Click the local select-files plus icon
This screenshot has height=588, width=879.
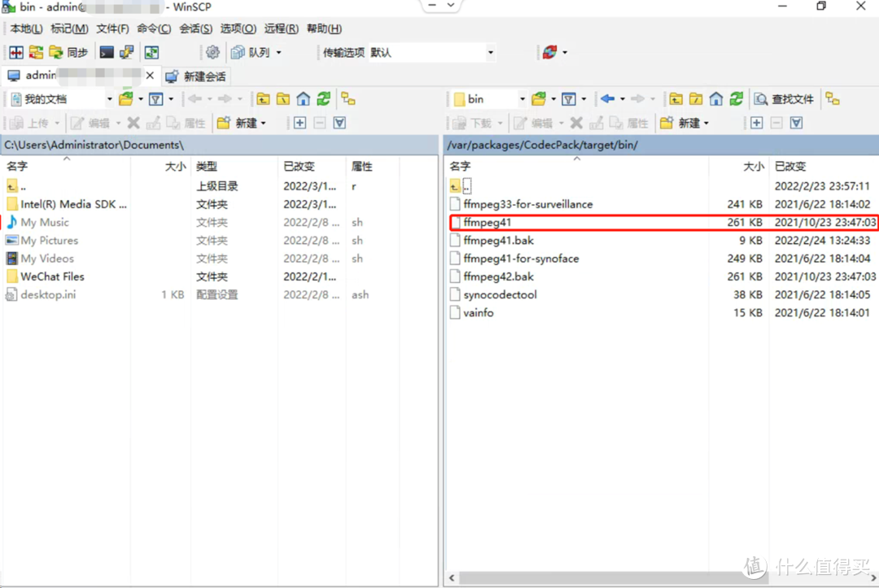coord(300,123)
